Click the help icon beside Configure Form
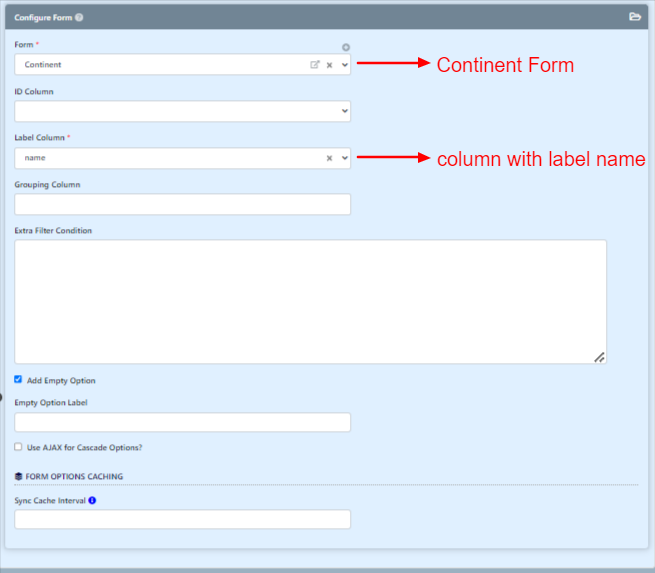 [79, 18]
